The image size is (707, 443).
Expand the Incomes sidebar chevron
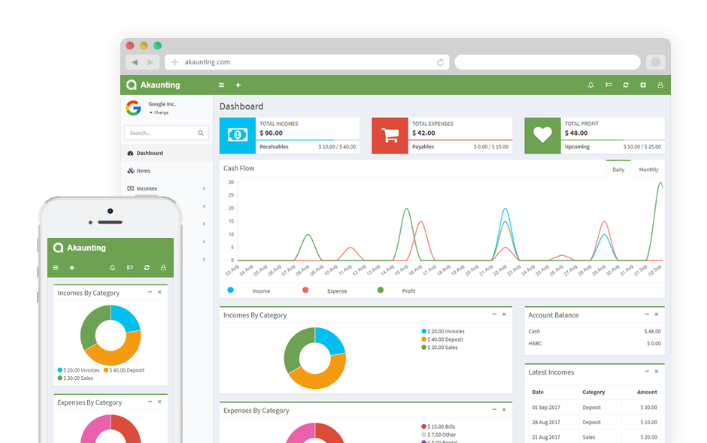[x=204, y=189]
